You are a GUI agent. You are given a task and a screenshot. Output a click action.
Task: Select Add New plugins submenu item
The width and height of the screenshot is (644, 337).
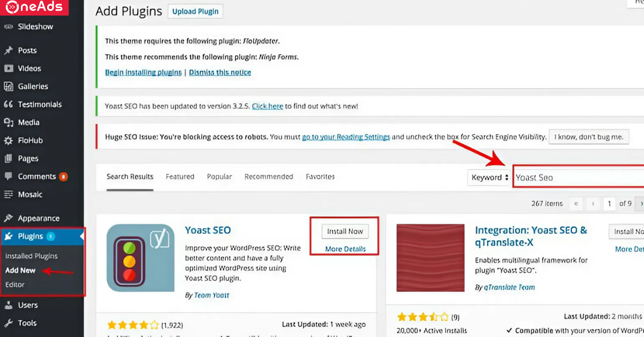[x=20, y=270]
